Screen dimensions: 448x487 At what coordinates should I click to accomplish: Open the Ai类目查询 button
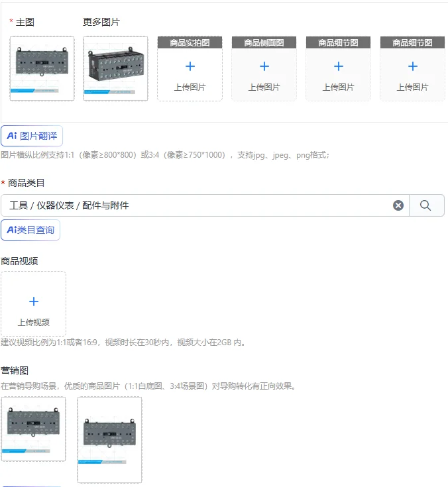(x=30, y=230)
